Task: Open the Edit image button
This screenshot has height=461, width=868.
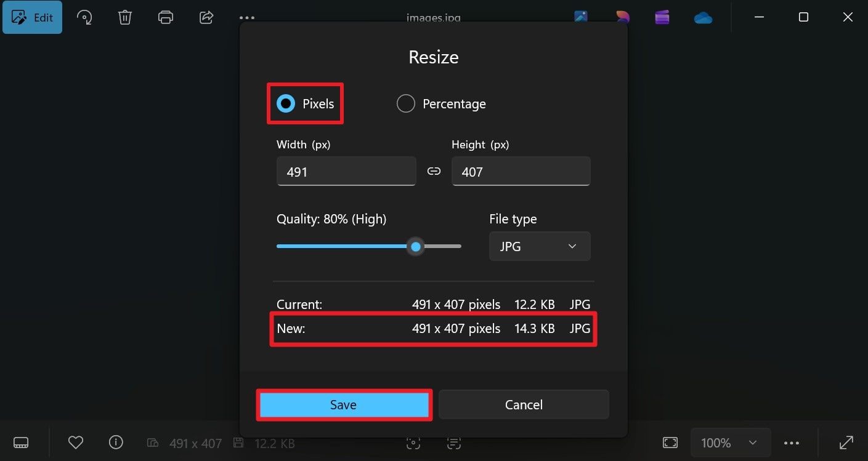Action: click(32, 17)
